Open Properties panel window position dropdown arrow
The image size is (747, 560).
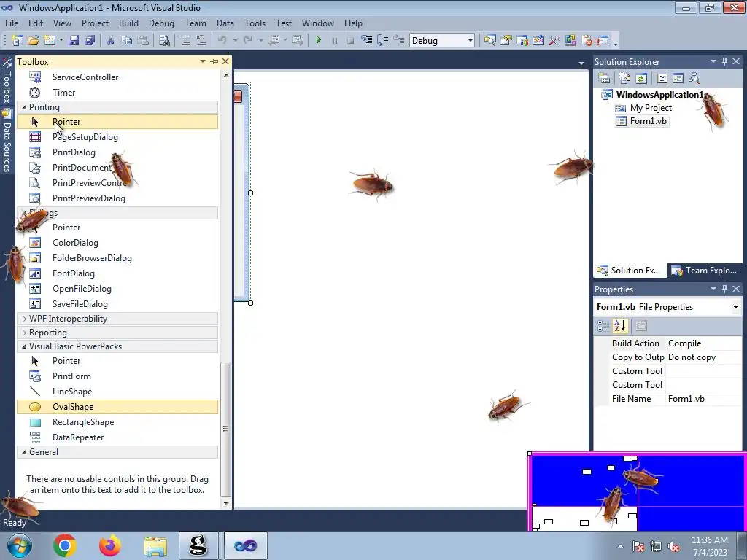point(713,289)
